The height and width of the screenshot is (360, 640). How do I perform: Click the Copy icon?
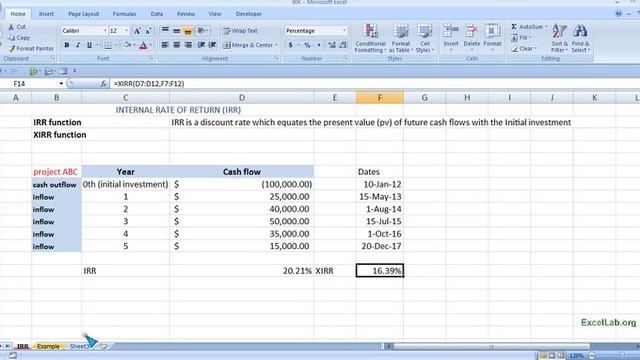click(x=11, y=38)
